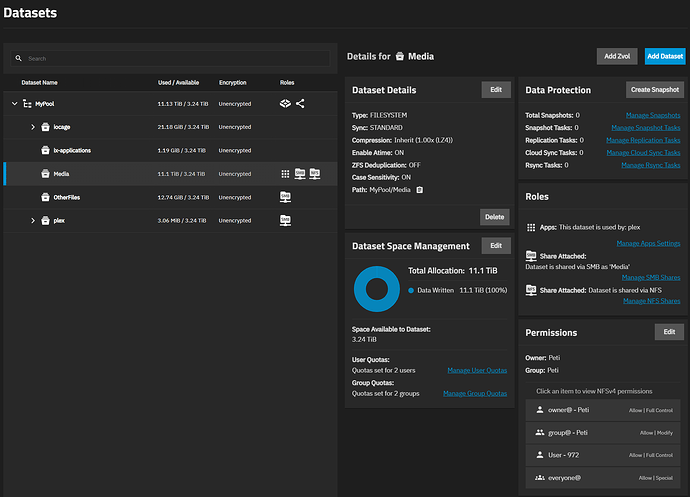Open Manage Snapshots link
Viewport: 690px width, 497px height.
point(653,115)
